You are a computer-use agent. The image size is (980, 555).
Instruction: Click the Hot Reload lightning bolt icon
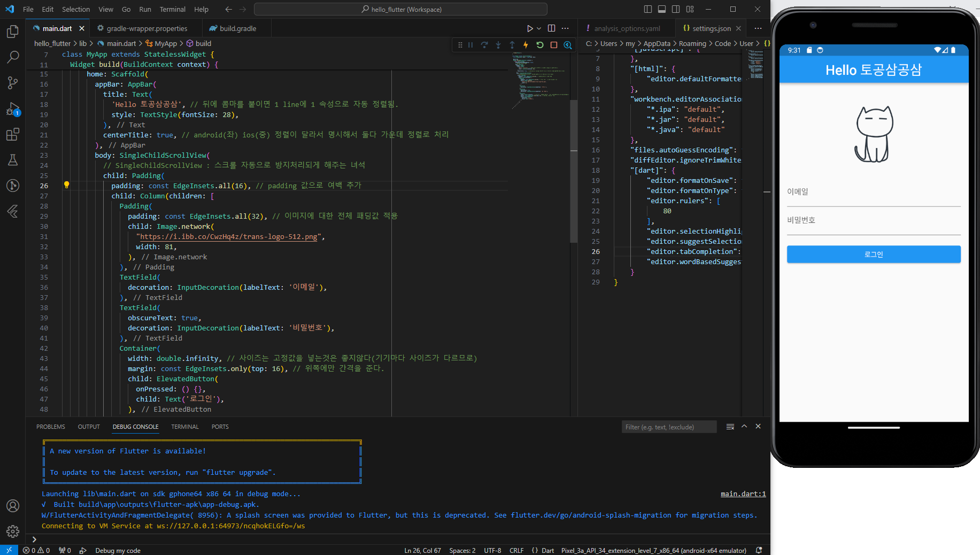[x=526, y=45]
